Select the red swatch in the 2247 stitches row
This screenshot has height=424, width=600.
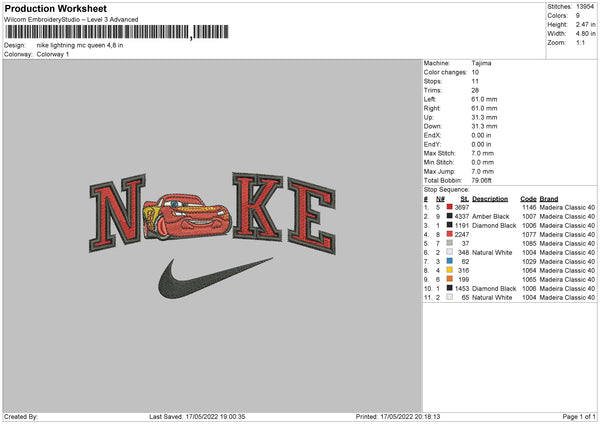[x=450, y=234]
